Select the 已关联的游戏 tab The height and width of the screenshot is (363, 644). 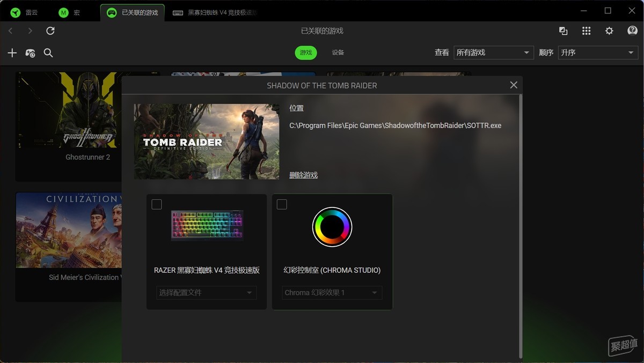[133, 12]
